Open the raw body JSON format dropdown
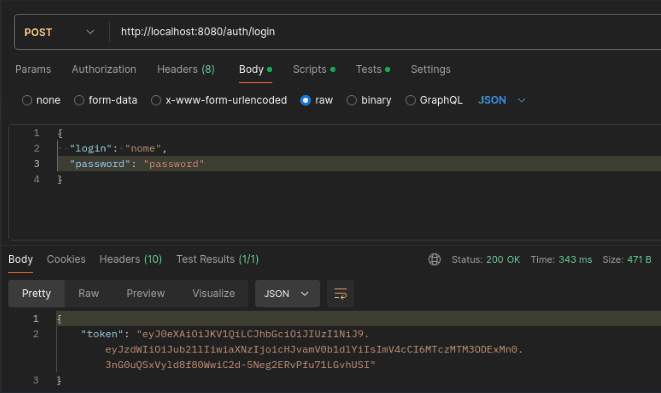Viewport: 661px width, 393px height. [502, 100]
